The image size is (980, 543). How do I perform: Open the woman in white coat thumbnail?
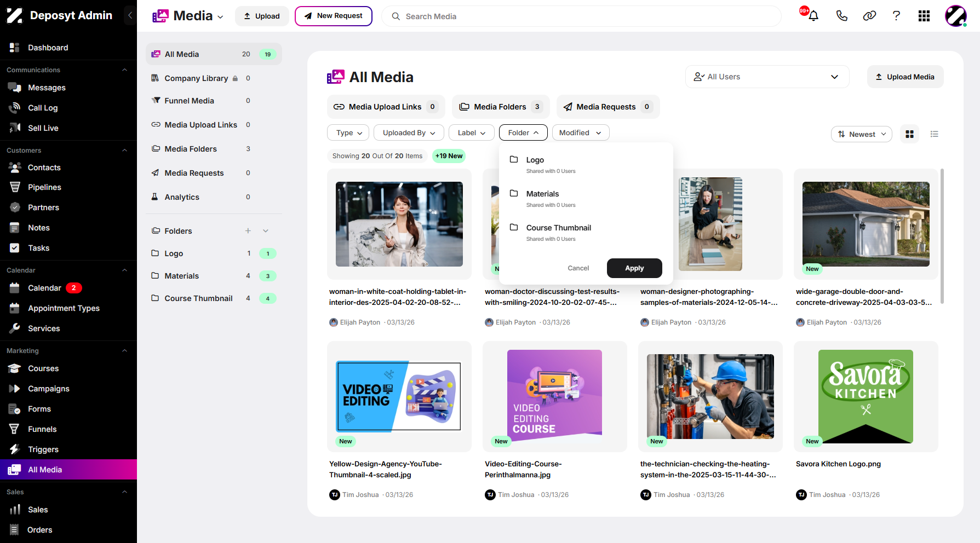coord(399,224)
